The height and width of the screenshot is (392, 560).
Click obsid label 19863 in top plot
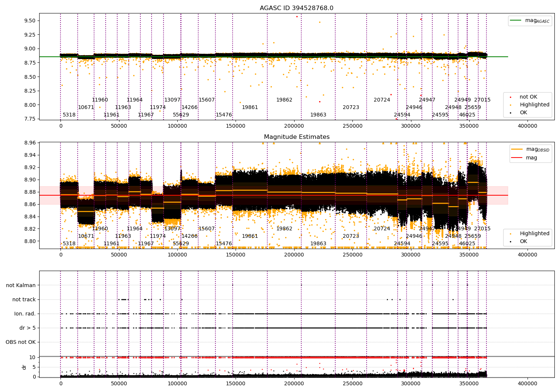point(318,115)
